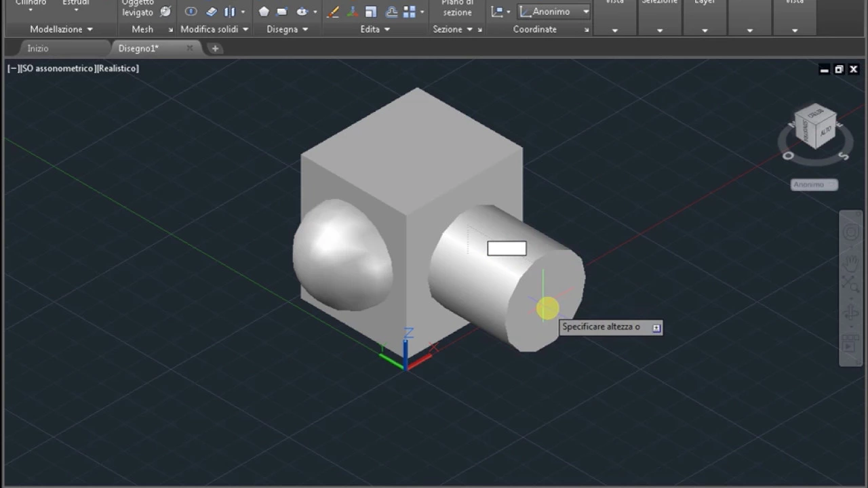Expand the Sezione panel dropdown
The image size is (868, 488).
coord(469,30)
